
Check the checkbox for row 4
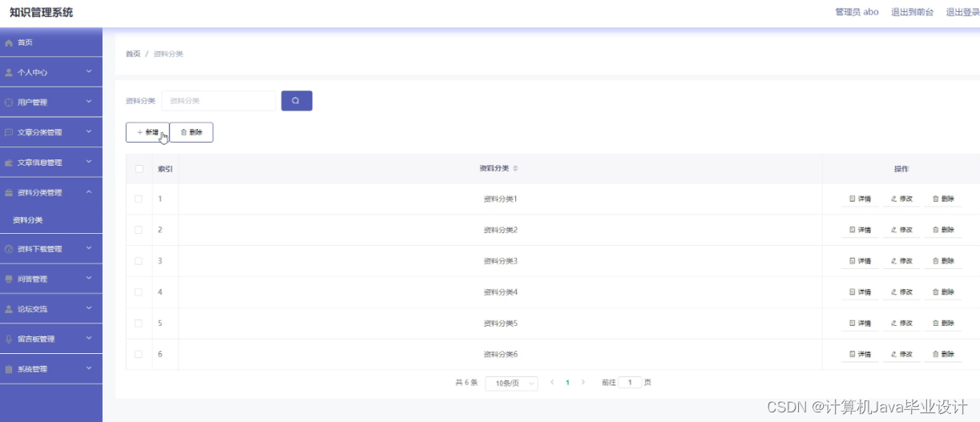[139, 292]
